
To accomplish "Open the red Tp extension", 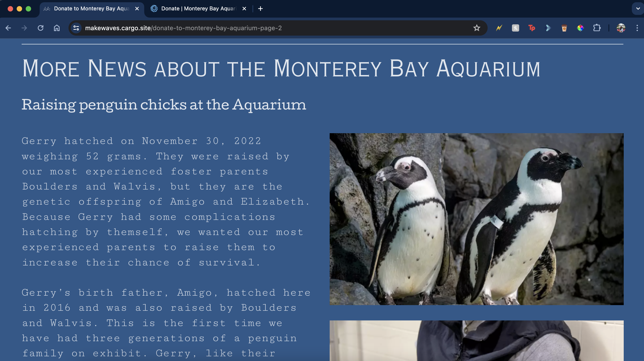I will click(532, 28).
